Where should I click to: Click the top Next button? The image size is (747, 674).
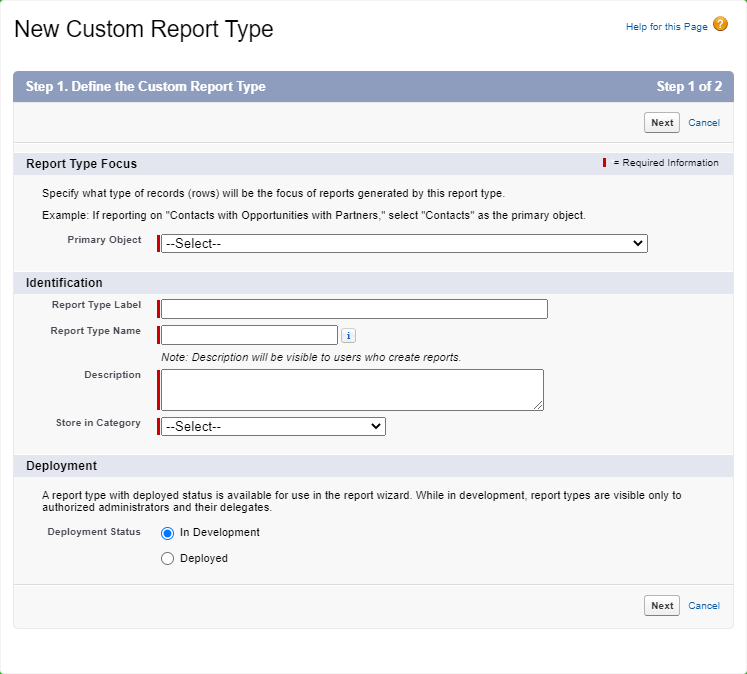(662, 122)
